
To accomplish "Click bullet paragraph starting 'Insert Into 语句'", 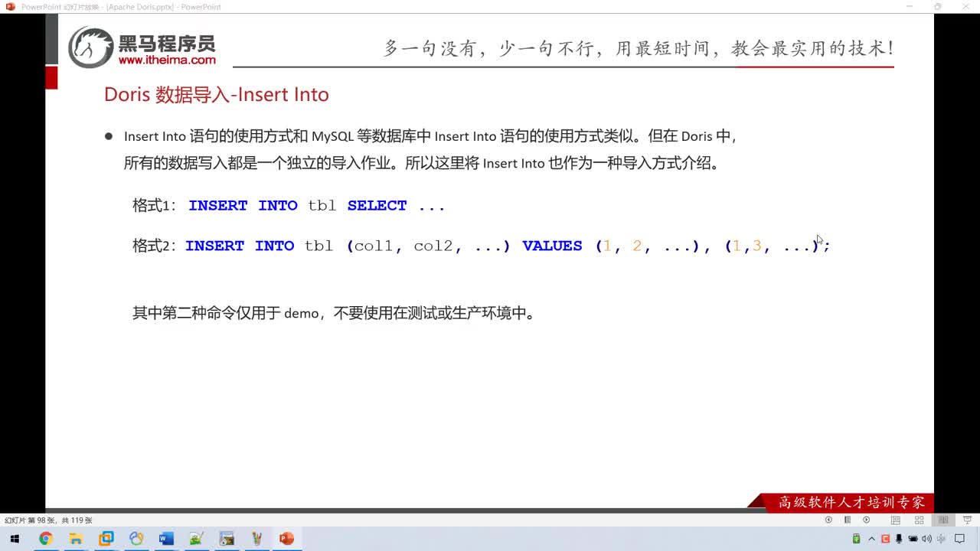I will 430,149.
